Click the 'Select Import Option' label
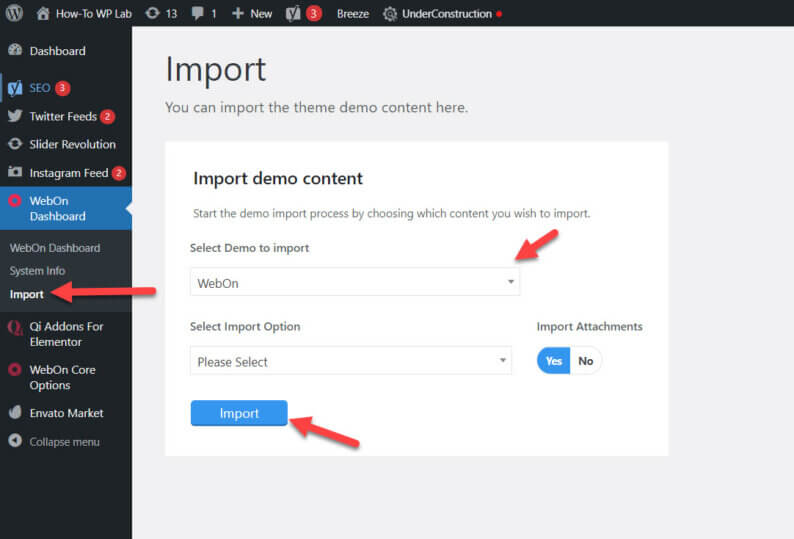Screen dimensions: 794x539 [245, 326]
